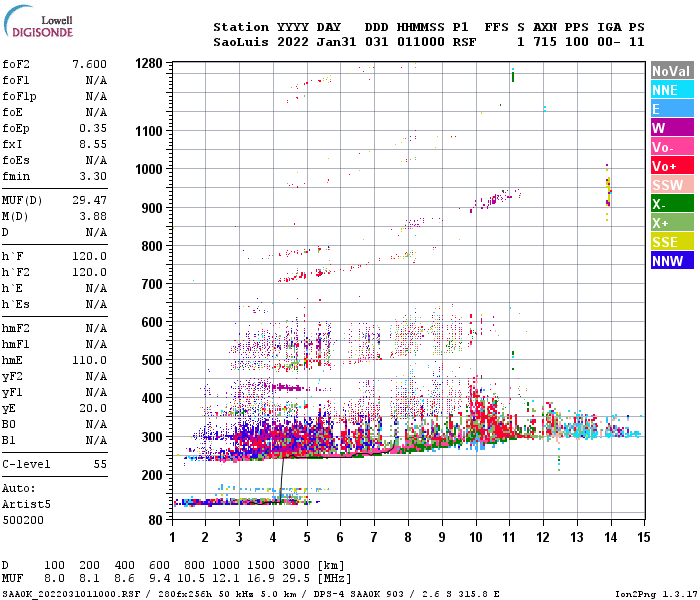Click the 1280 km height axis label

[149, 64]
